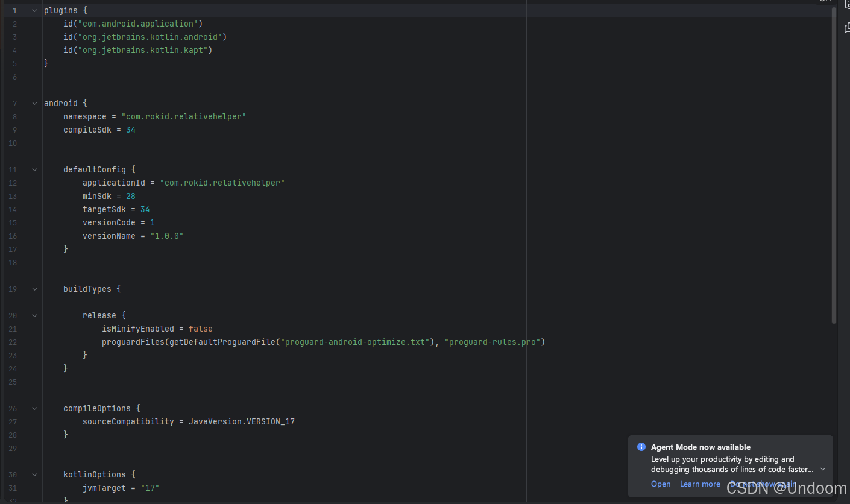Click line number 16 in the gutter

click(x=13, y=236)
